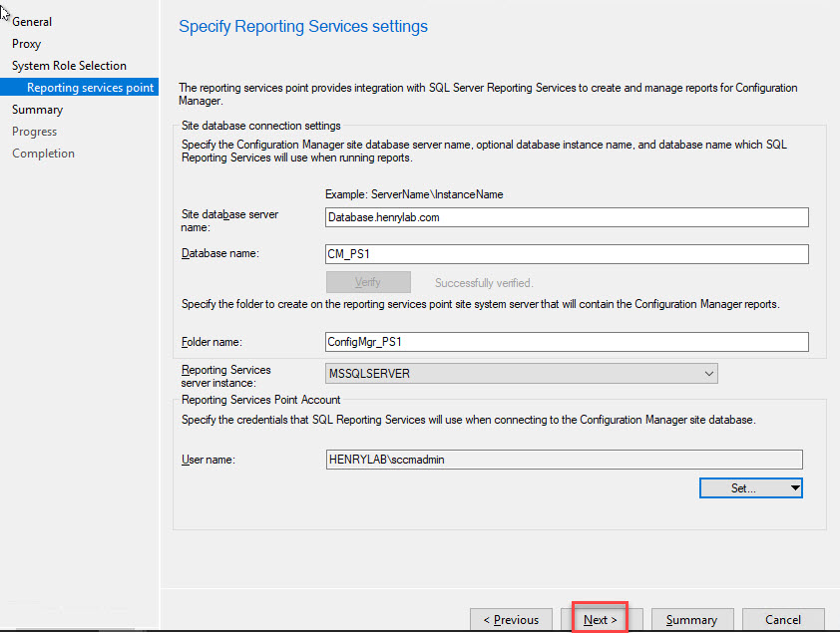Jump to Summary in the left navigation
The width and height of the screenshot is (840, 633).
(x=37, y=110)
